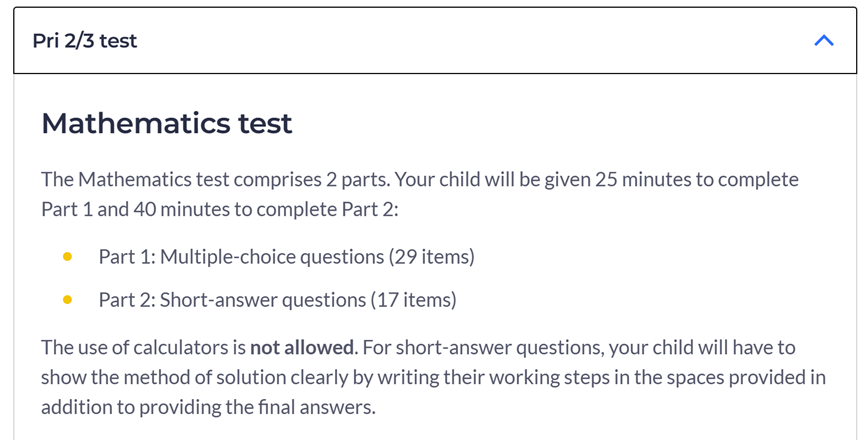Viewport: 865px width, 440px height.
Task: Click the text '25 minutes to complete'
Action: point(697,179)
